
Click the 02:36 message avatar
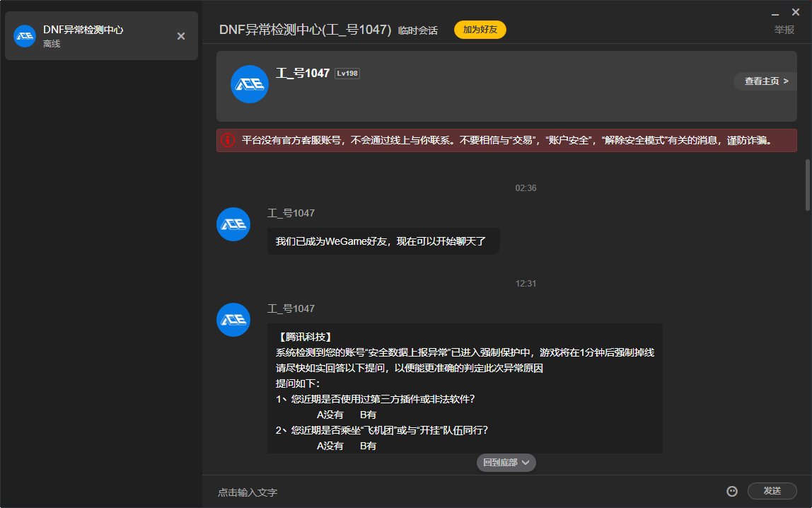233,224
